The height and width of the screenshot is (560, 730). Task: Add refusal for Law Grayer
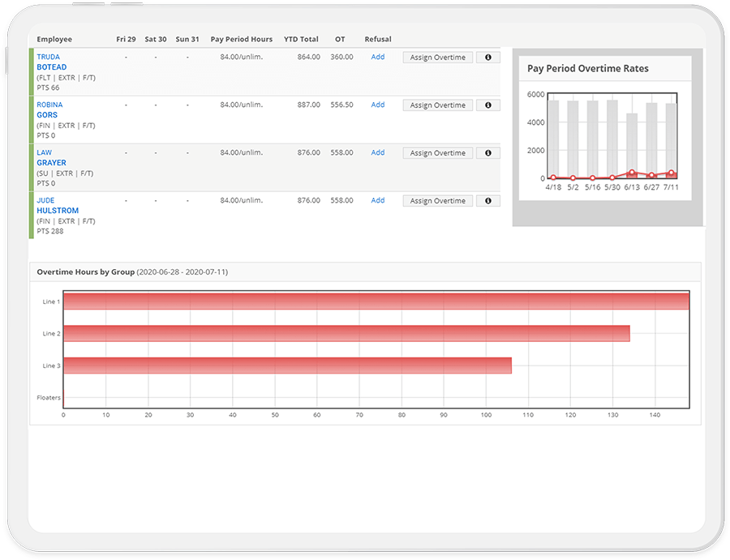point(377,152)
